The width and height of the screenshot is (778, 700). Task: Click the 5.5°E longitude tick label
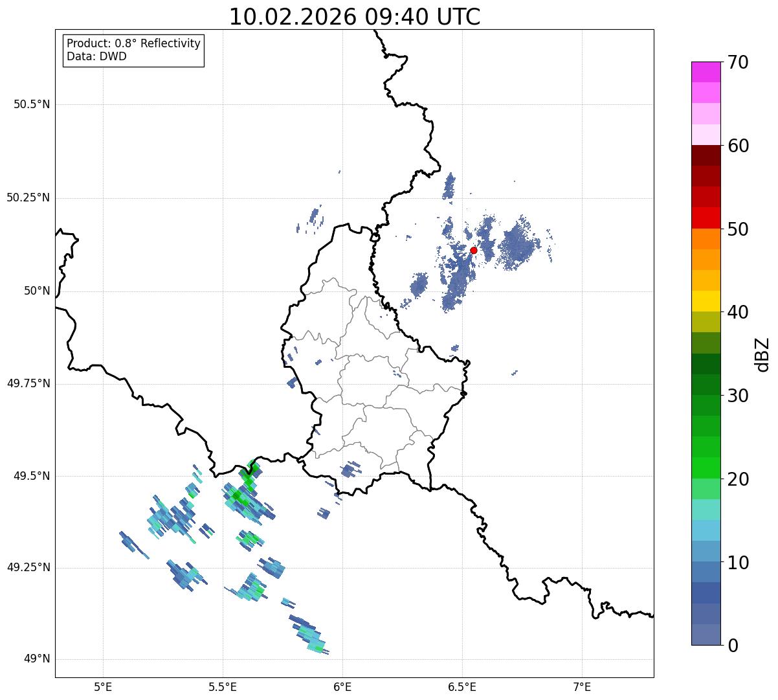click(223, 686)
